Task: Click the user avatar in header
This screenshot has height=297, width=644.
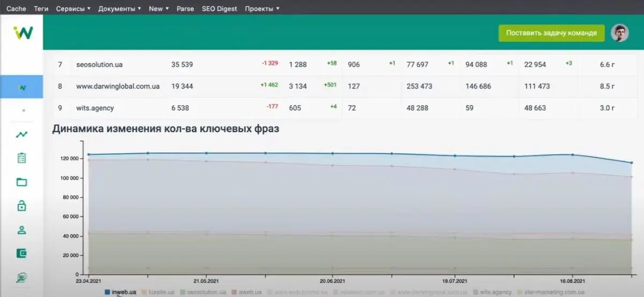Action: coord(620,33)
